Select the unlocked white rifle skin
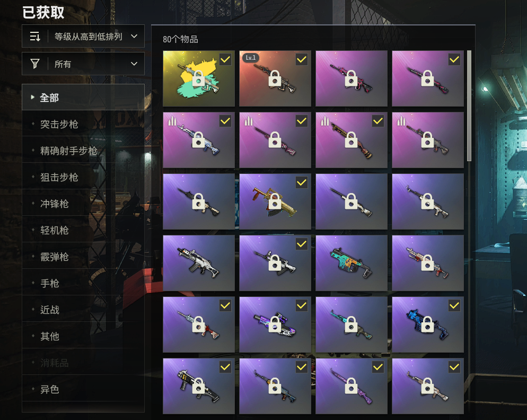 [199, 263]
